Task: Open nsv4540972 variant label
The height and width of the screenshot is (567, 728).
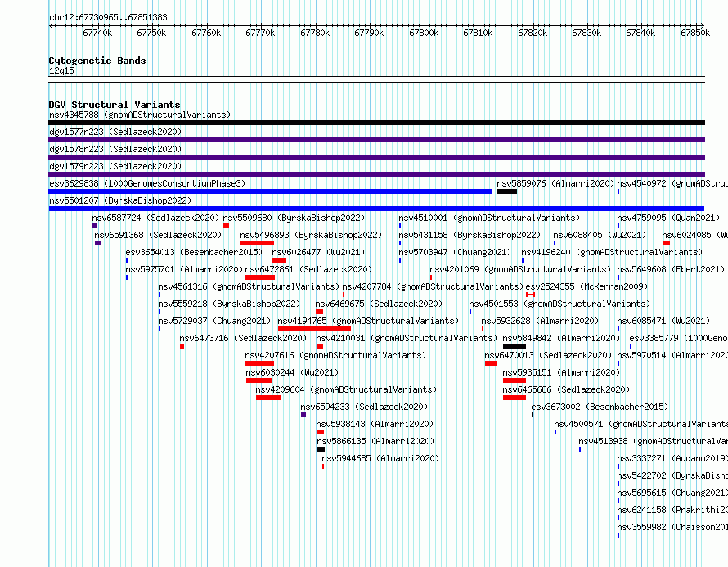Action: pyautogui.click(x=672, y=183)
